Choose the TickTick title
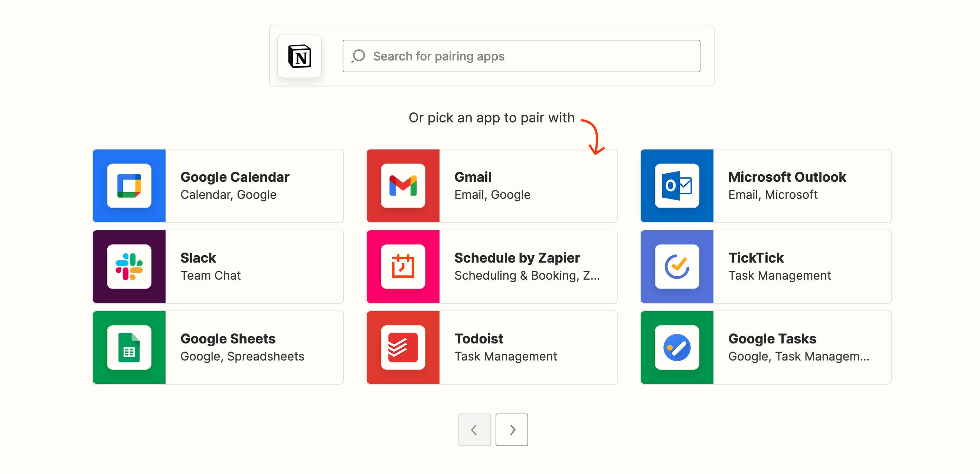 756,258
